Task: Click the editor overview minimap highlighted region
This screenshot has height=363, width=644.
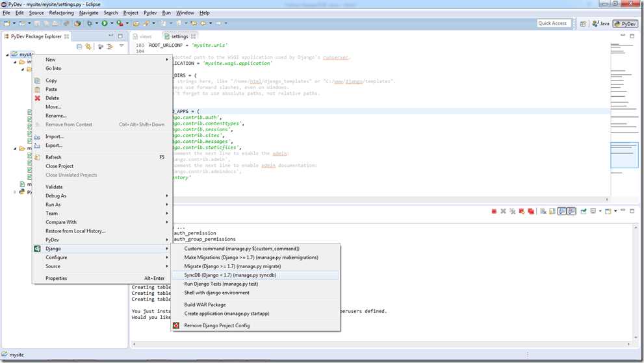Action: pos(625,155)
